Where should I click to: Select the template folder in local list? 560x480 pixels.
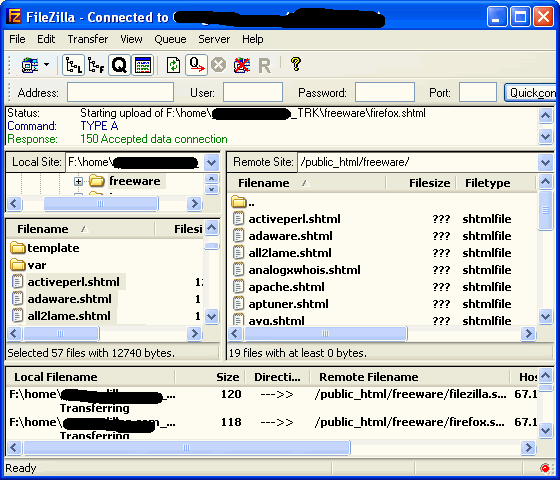click(44, 248)
